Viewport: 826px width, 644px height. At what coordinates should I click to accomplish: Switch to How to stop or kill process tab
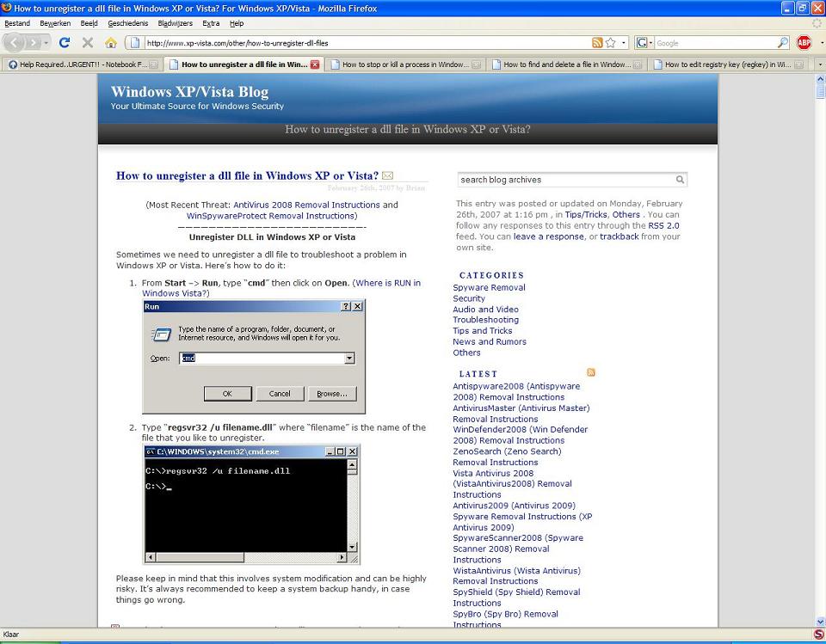pyautogui.click(x=404, y=64)
